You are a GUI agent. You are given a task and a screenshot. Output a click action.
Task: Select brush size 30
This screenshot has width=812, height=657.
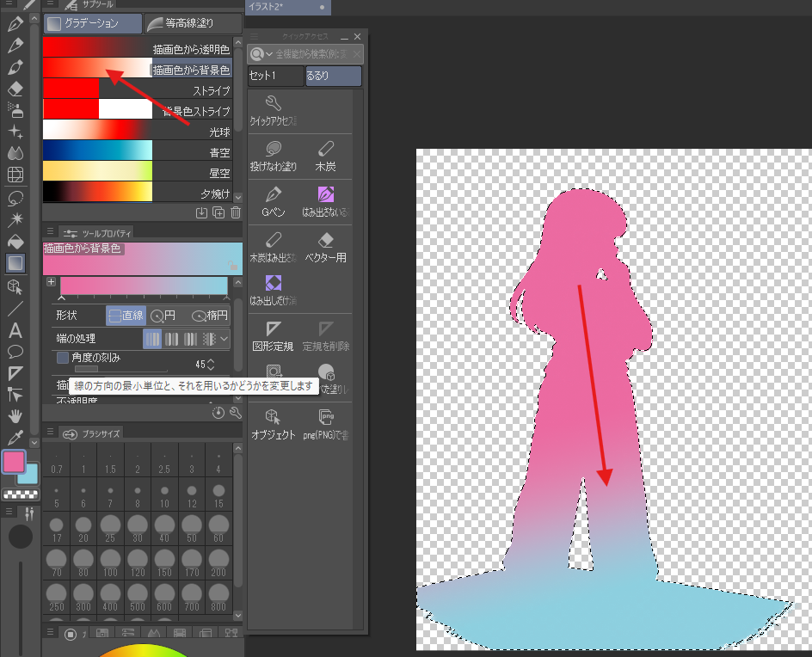(138, 529)
